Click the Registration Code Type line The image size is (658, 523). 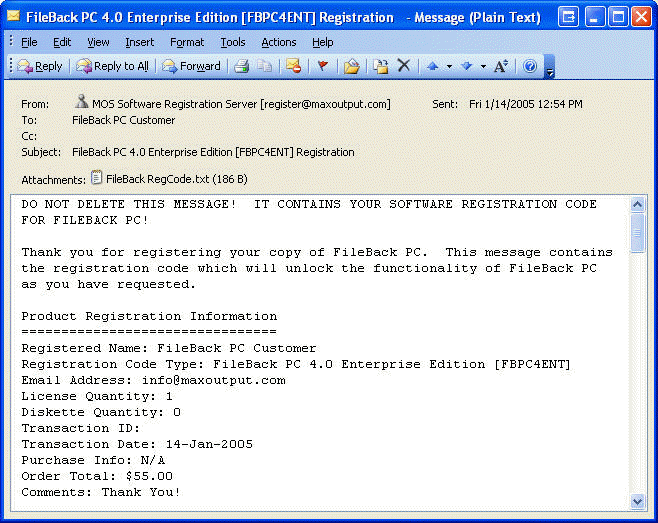[x=296, y=364]
